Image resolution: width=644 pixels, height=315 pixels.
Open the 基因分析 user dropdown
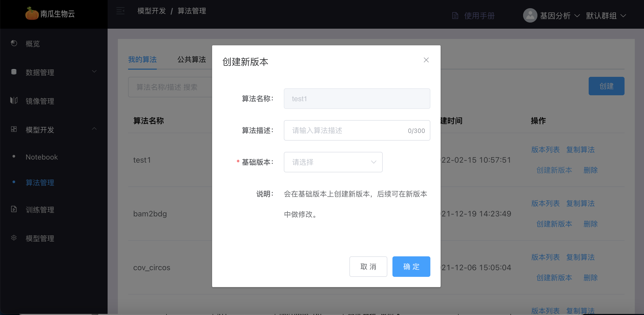560,16
